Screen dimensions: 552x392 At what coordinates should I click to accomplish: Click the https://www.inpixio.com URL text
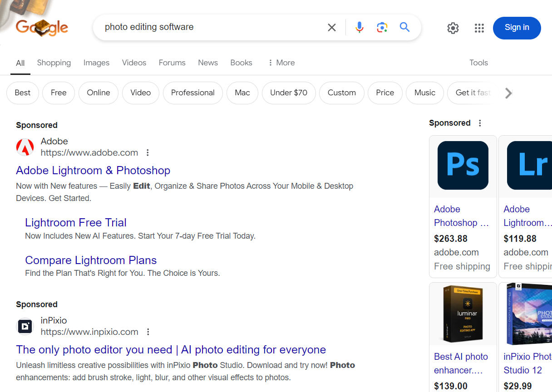point(89,332)
